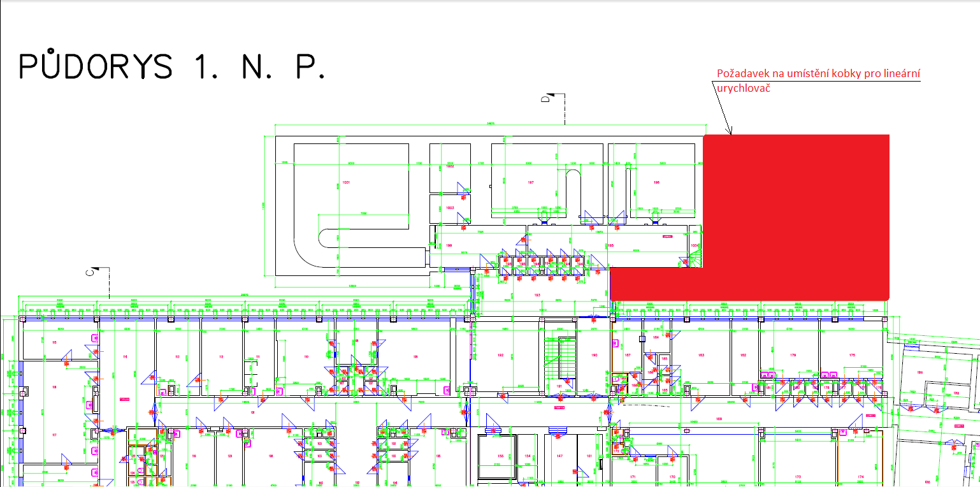
Task: Click room number 197
Action: [529, 182]
